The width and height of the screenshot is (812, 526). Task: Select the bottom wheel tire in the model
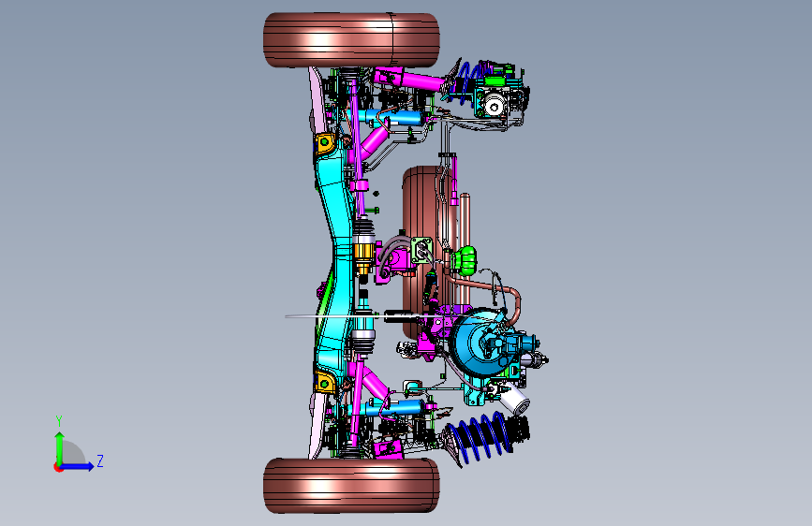351,486
